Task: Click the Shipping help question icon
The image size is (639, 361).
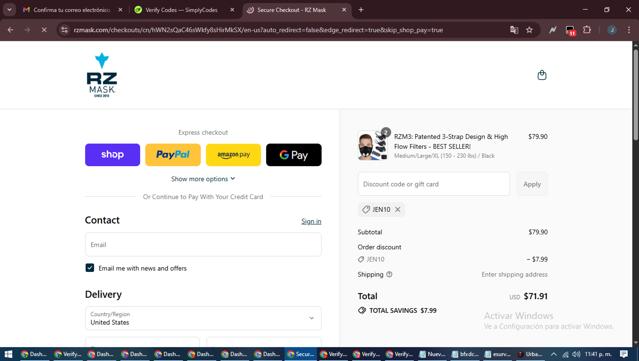Action: point(389,274)
